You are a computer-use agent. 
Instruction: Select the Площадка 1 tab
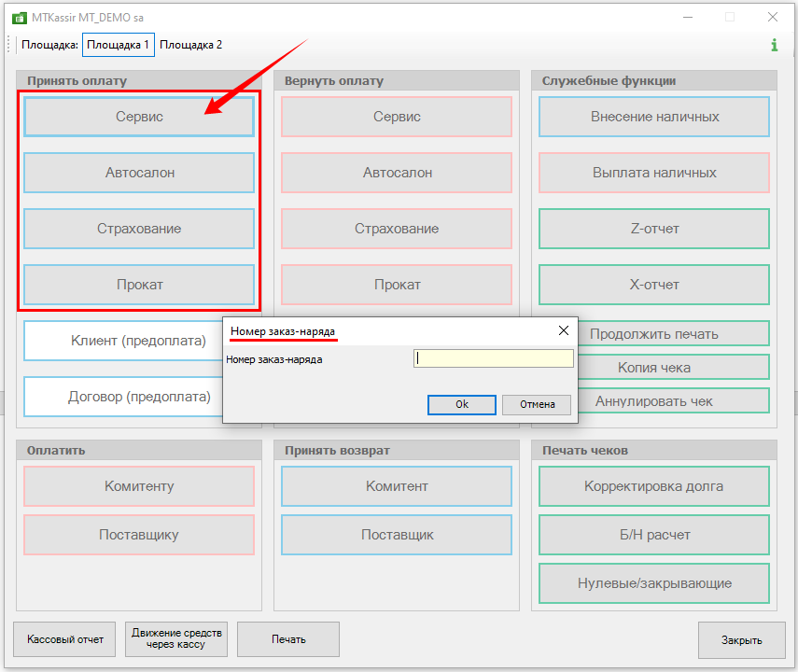pos(118,45)
